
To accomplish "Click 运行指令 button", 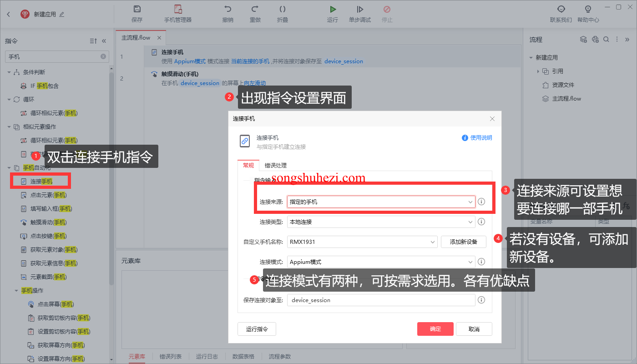I will coord(257,329).
